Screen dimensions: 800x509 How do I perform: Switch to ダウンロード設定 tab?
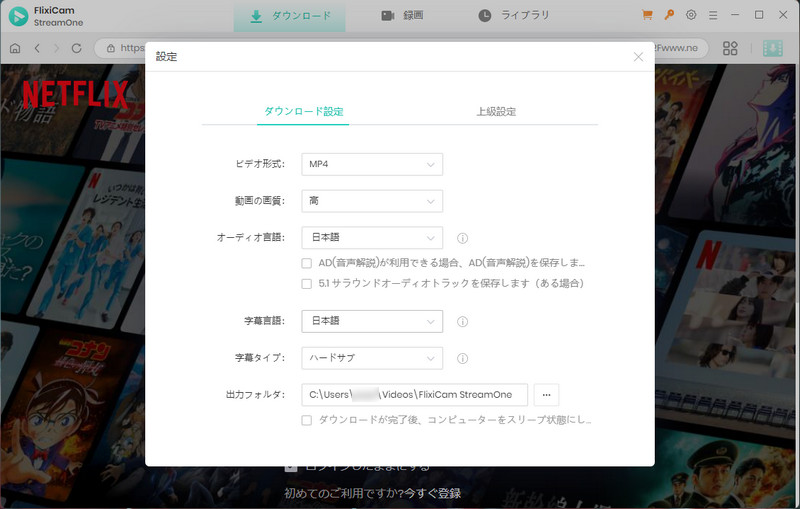point(303,111)
